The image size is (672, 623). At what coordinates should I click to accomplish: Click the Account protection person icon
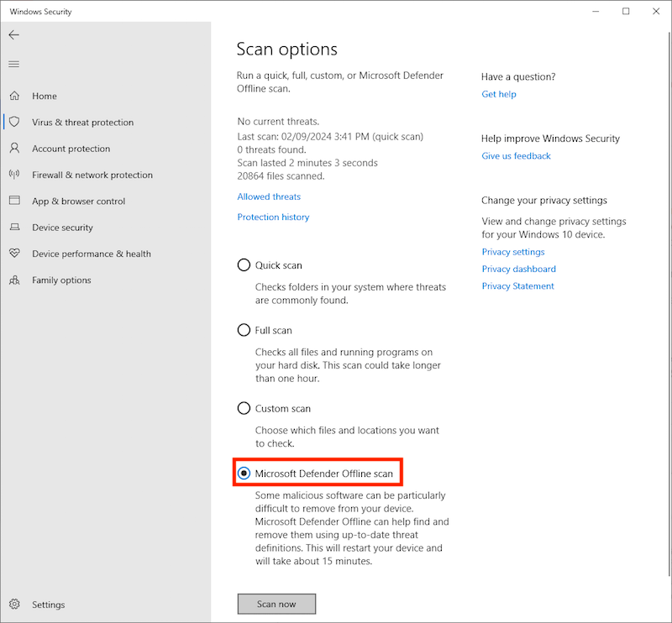(14, 149)
